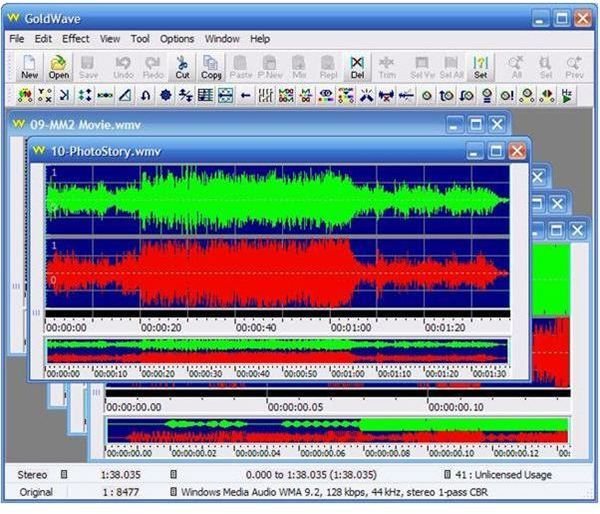Image resolution: width=600 pixels, height=514 pixels.
Task: Open the Help menu
Action: pos(260,39)
